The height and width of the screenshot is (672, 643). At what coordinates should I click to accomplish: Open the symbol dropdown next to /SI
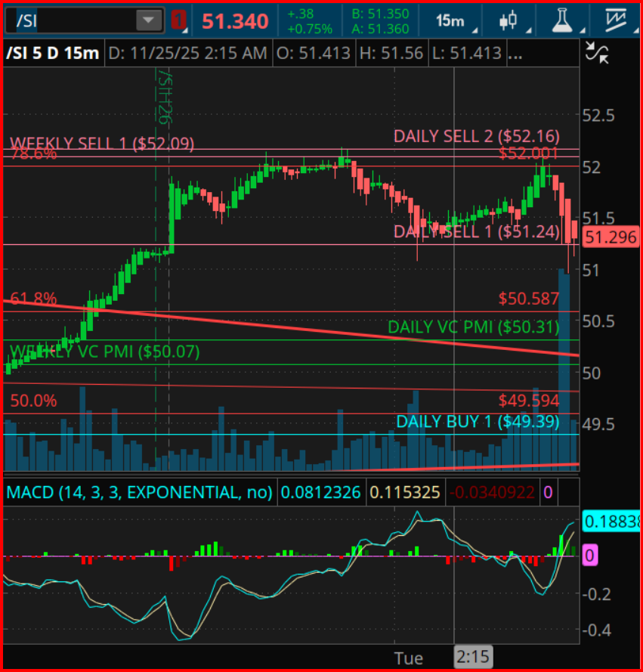[148, 19]
